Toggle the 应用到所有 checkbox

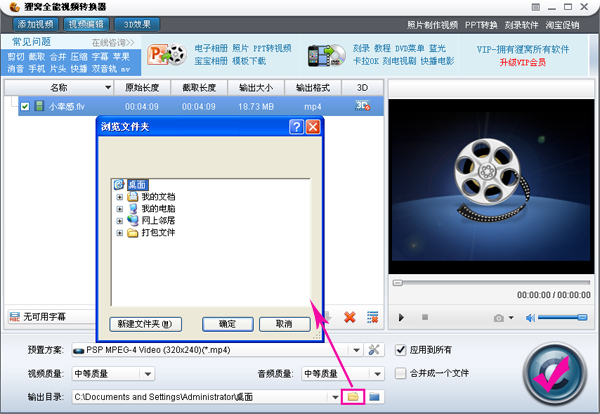400,350
